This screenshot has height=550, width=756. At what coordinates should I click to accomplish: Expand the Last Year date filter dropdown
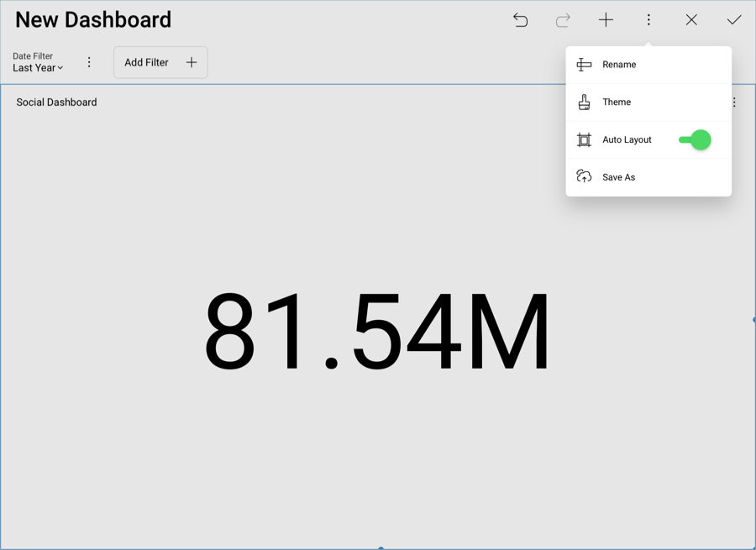tap(38, 68)
